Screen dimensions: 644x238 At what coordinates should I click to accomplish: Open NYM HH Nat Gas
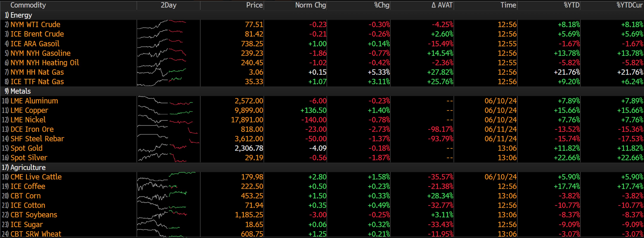tap(37, 72)
